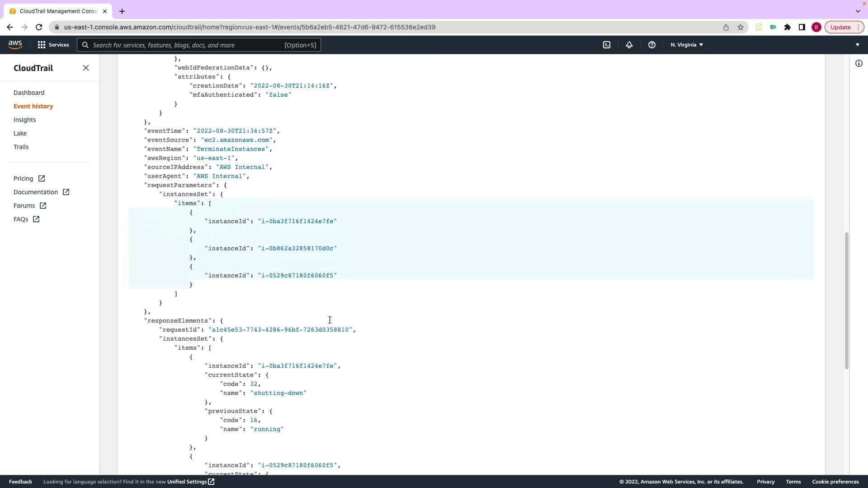Viewport: 868px width, 488px height.
Task: Click the AWS logo home icon
Action: pos(15,44)
